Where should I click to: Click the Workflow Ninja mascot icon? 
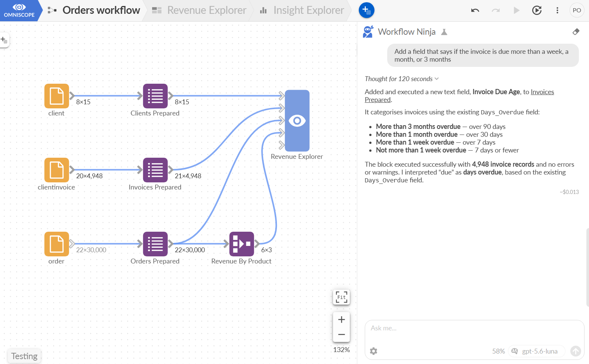(x=368, y=32)
